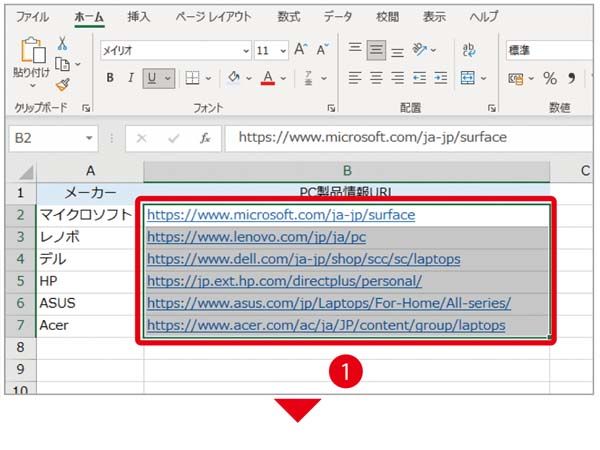
Task: Switch to the 表示 tab
Action: pos(434,17)
